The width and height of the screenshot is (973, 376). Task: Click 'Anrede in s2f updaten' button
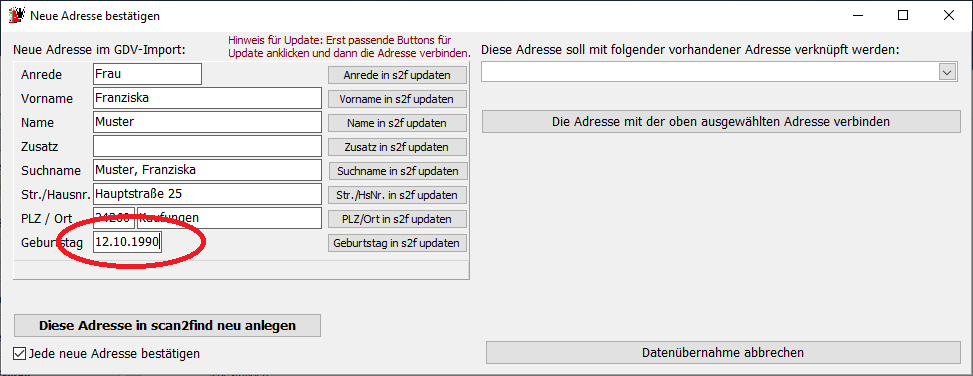pyautogui.click(x=397, y=75)
